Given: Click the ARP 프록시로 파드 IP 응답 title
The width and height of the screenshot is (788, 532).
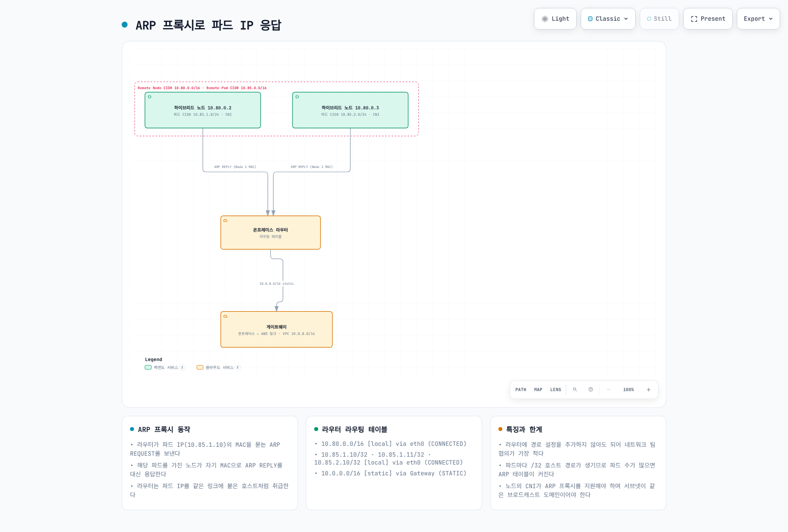Looking at the screenshot, I should (208, 25).
